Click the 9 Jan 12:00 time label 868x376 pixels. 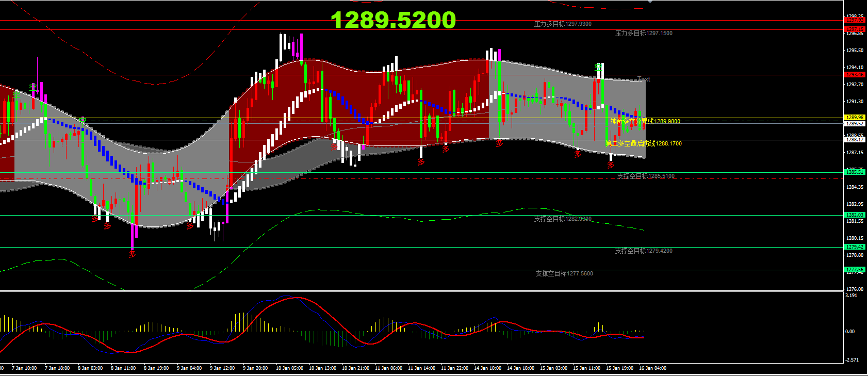click(x=222, y=368)
